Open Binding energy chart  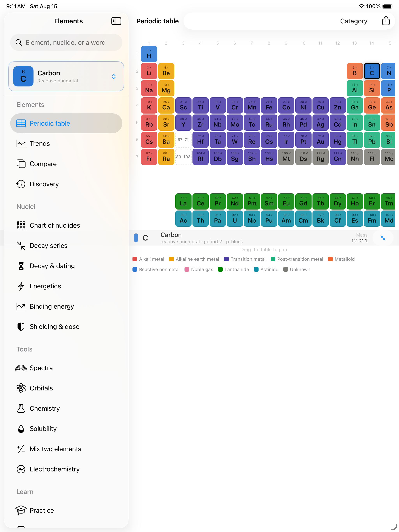tap(66, 306)
